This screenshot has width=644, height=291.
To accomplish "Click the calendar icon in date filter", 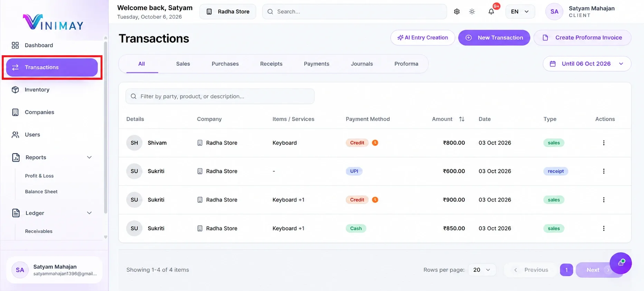I will click(552, 64).
